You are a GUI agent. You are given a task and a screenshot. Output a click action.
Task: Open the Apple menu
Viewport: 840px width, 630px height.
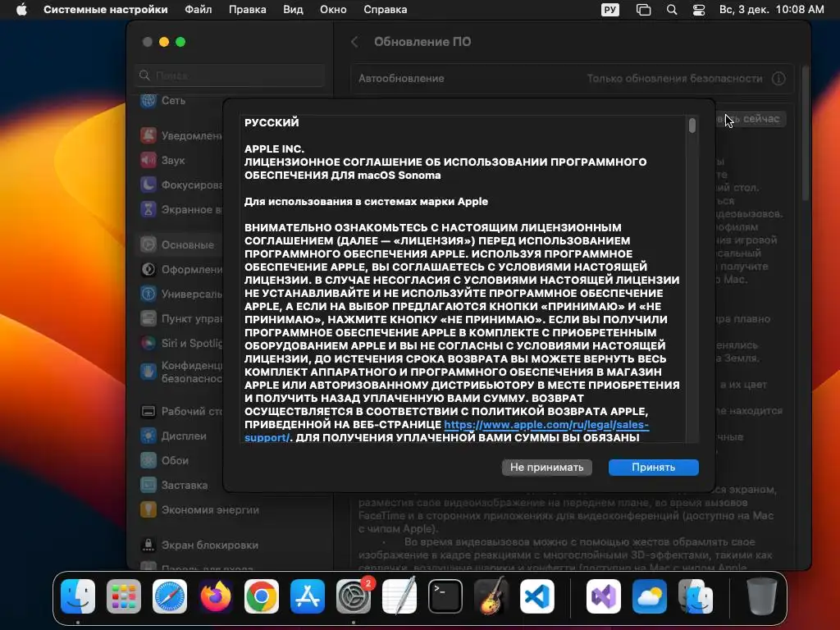pos(21,10)
